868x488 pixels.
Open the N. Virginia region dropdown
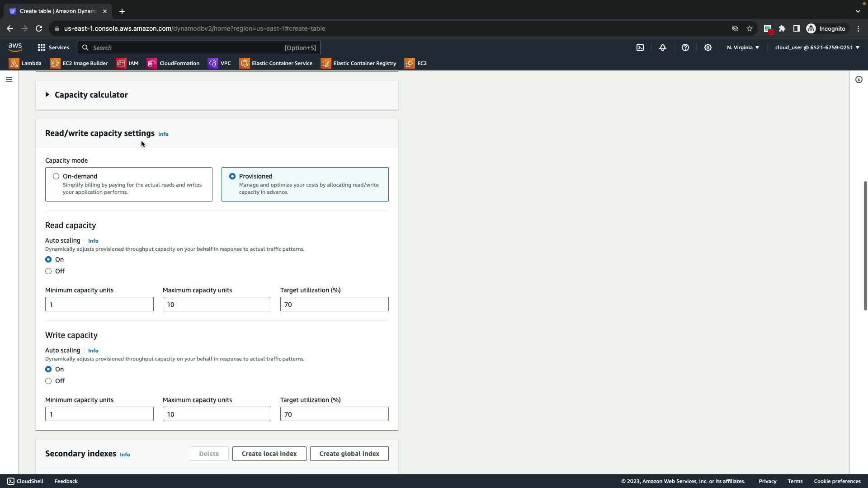pyautogui.click(x=743, y=47)
